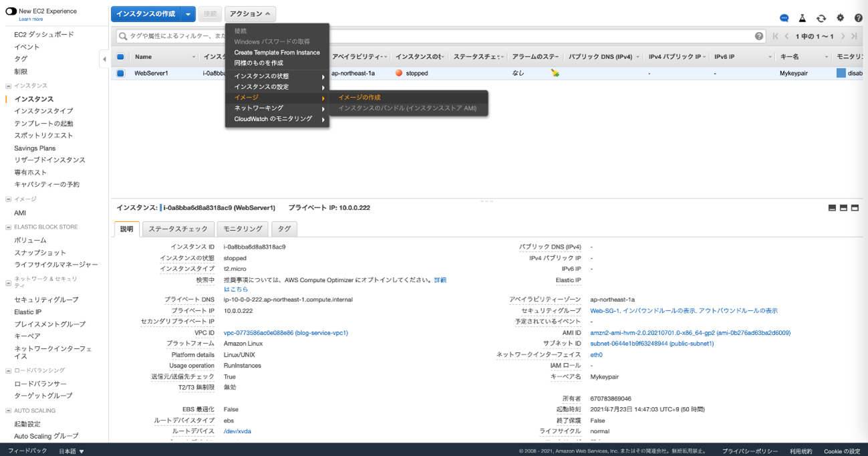Select イメージの作成 from the submenu
Viewport: 868px width, 456px height.
(x=359, y=98)
